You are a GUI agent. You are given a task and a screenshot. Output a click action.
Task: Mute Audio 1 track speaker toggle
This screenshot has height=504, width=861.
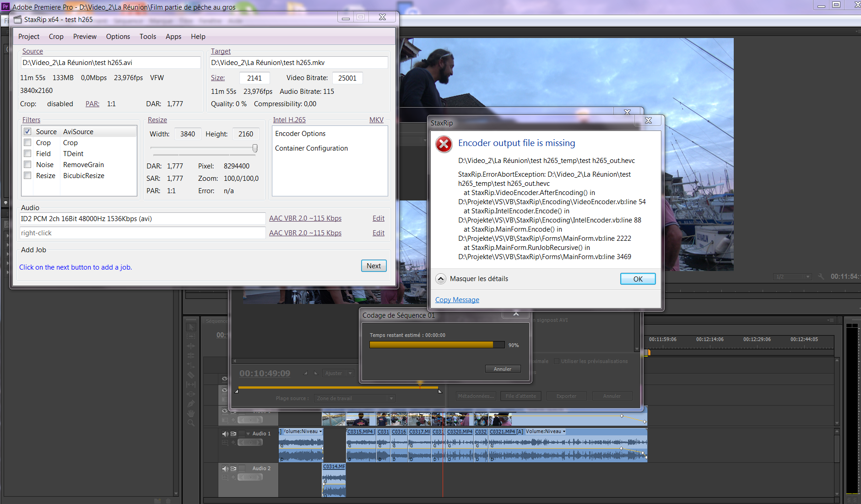pos(225,434)
